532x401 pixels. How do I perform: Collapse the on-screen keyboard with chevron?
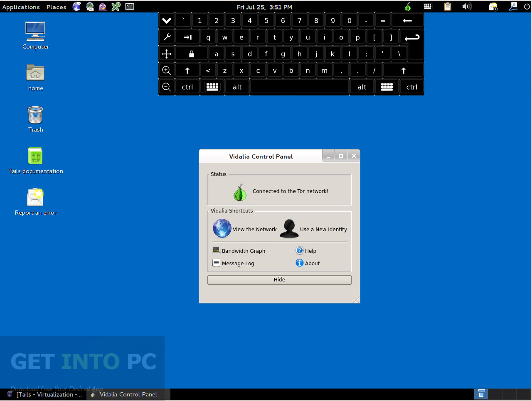(x=167, y=20)
